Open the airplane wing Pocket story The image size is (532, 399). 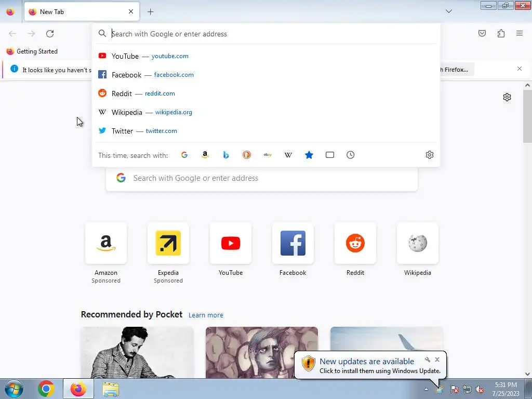(387, 339)
